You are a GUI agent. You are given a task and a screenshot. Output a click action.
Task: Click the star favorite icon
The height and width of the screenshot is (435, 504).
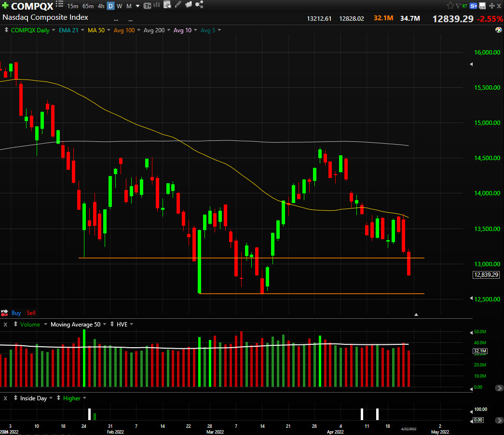coord(450,5)
